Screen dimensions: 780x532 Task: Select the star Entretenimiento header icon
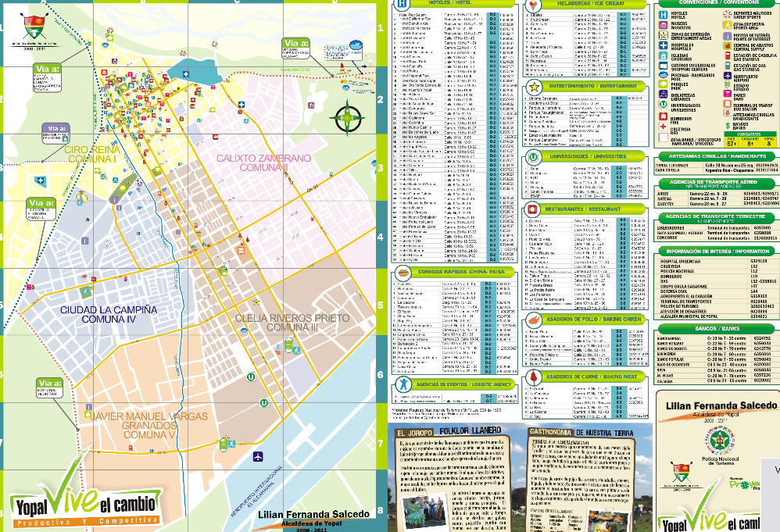[x=533, y=86]
